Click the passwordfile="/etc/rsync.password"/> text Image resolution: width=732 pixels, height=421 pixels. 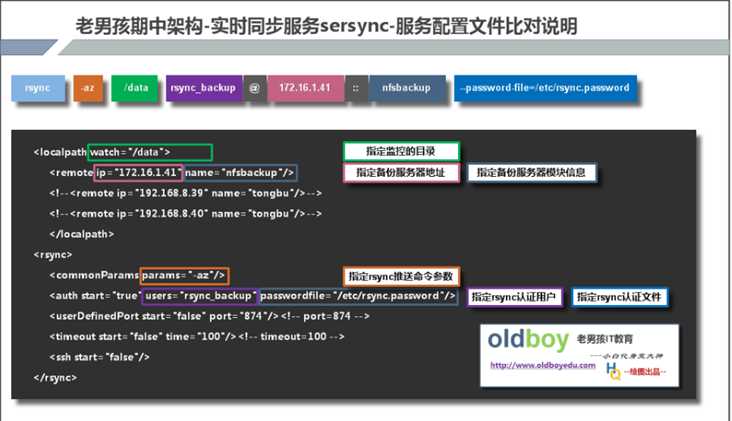click(358, 296)
